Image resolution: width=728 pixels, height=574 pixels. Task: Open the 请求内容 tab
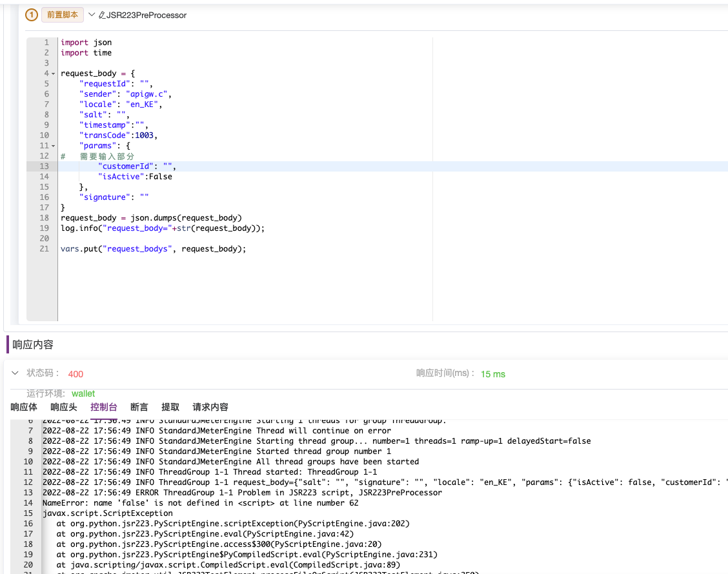tap(210, 407)
